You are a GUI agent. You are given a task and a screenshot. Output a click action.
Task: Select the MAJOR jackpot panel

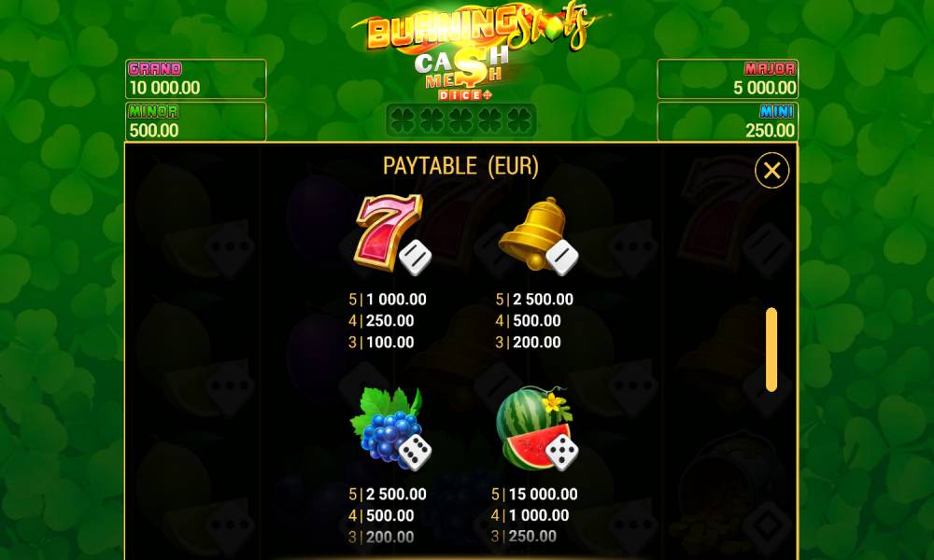pos(728,78)
